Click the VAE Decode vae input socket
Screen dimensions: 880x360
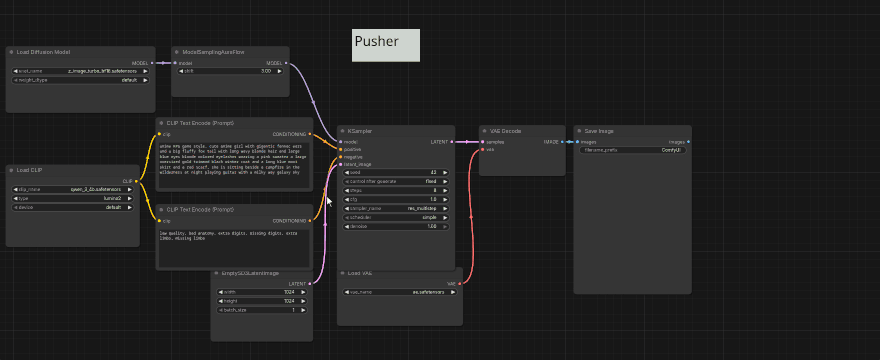pos(482,149)
